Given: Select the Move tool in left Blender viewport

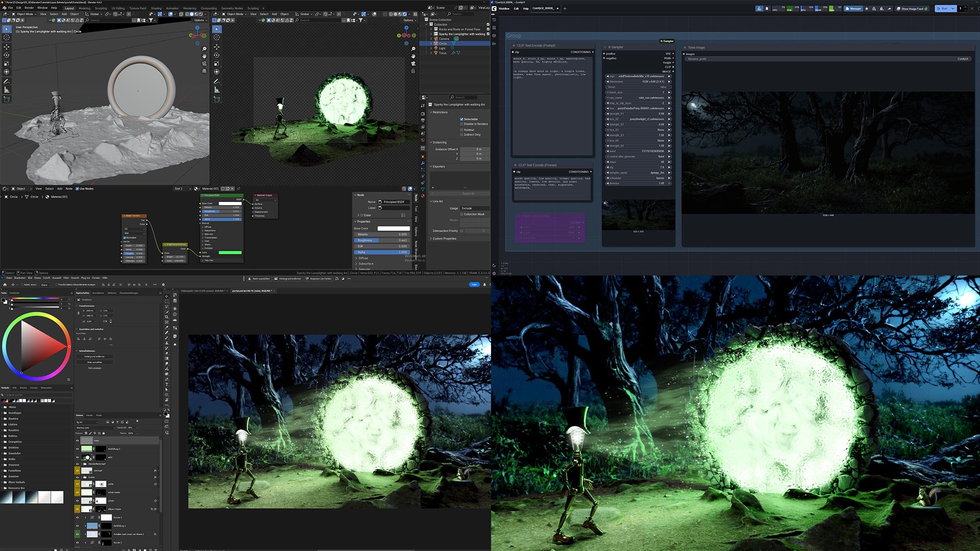Looking at the screenshot, I should click(x=7, y=46).
